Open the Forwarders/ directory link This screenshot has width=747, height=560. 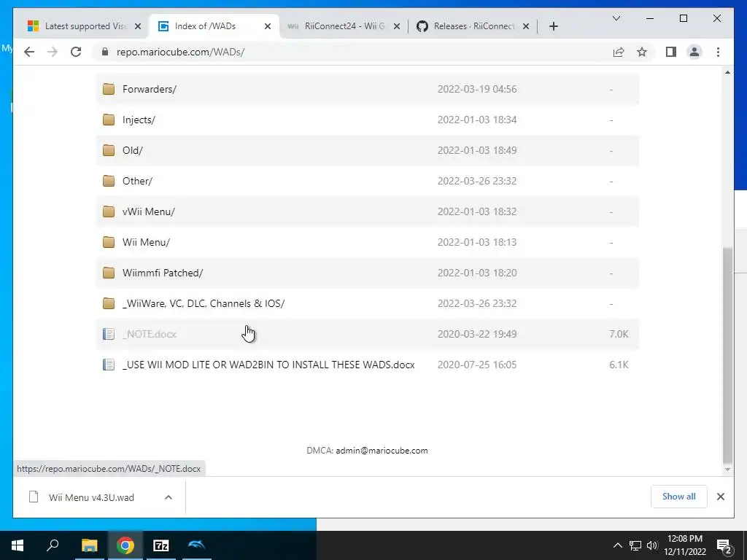(149, 89)
